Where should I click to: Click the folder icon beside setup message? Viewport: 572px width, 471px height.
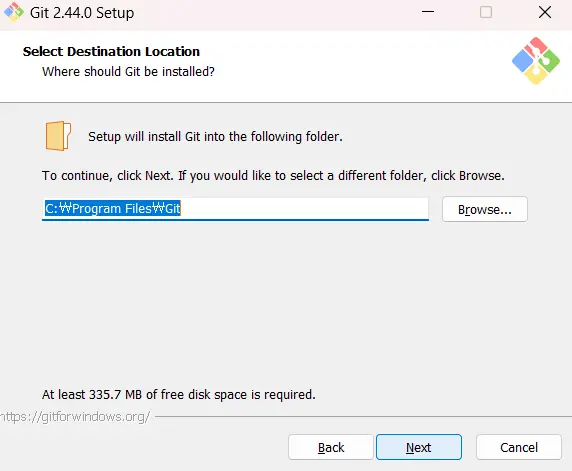[x=58, y=136]
